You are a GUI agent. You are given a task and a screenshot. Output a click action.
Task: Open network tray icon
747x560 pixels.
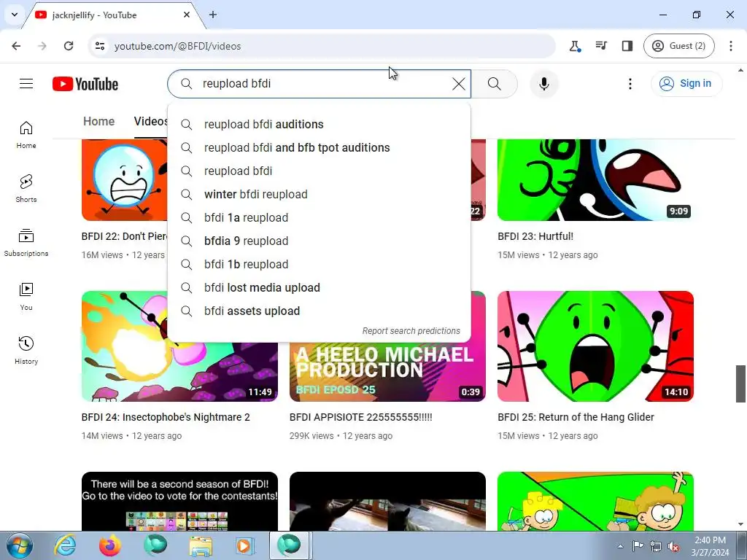[656, 546]
